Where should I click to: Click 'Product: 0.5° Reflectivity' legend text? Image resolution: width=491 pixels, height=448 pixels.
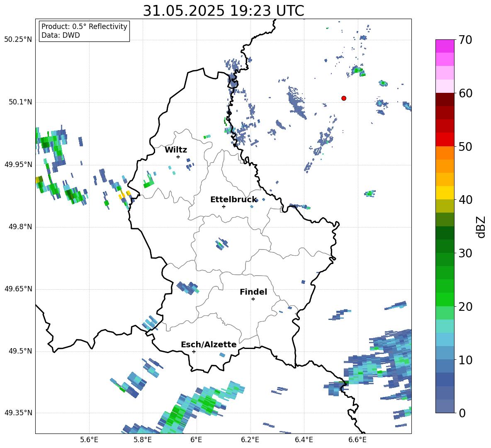(x=84, y=27)
